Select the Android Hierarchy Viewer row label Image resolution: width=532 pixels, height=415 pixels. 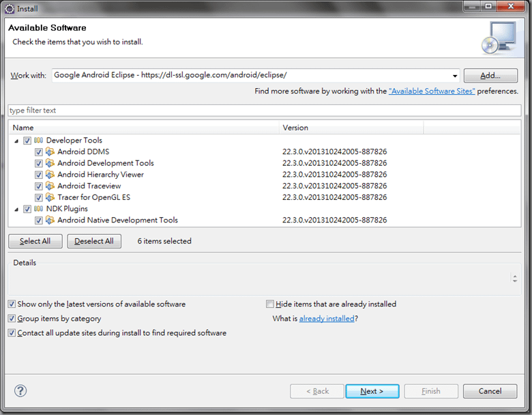pos(100,175)
